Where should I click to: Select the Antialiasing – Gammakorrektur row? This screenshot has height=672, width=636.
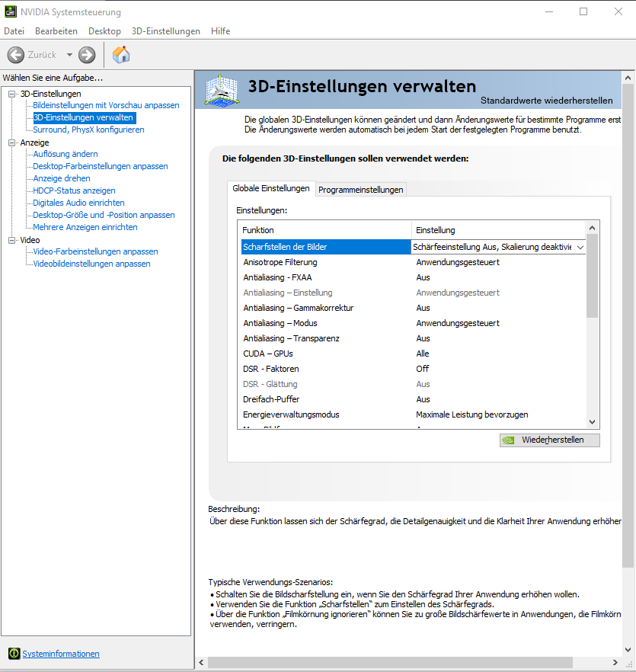413,308
